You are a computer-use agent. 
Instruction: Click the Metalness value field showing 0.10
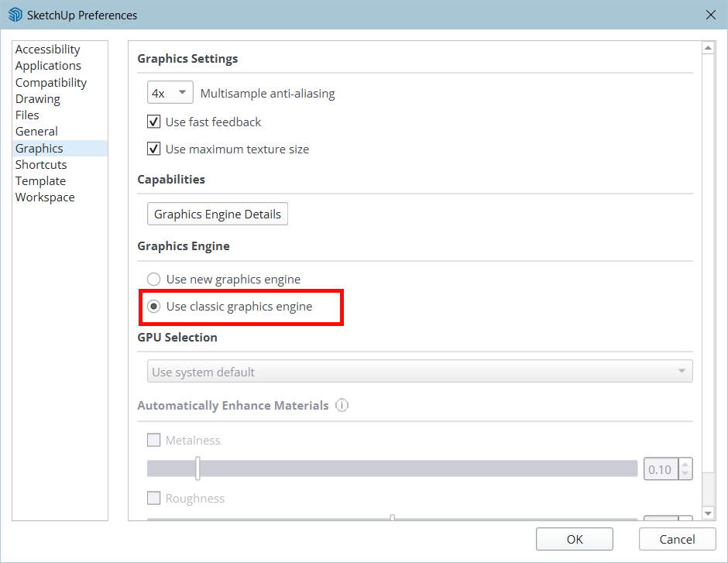[x=660, y=469]
